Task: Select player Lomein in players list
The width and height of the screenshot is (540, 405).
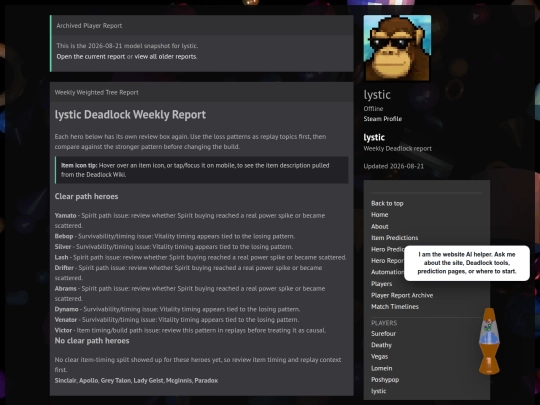Action: [382, 368]
